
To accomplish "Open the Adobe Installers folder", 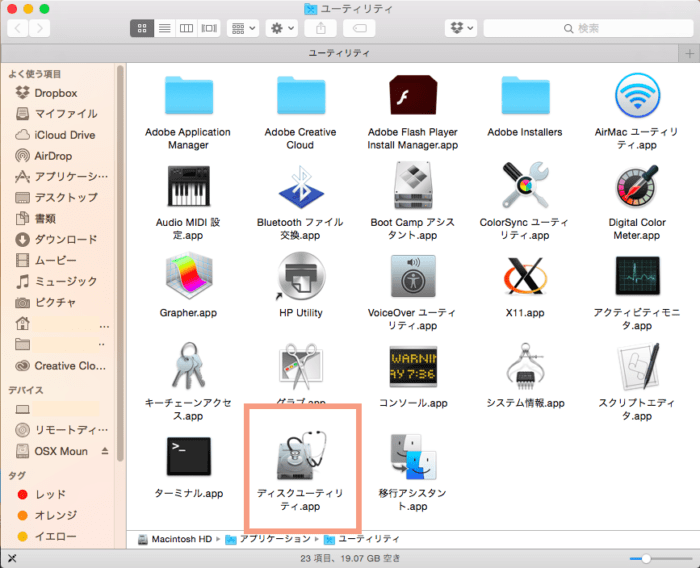I will point(525,96).
